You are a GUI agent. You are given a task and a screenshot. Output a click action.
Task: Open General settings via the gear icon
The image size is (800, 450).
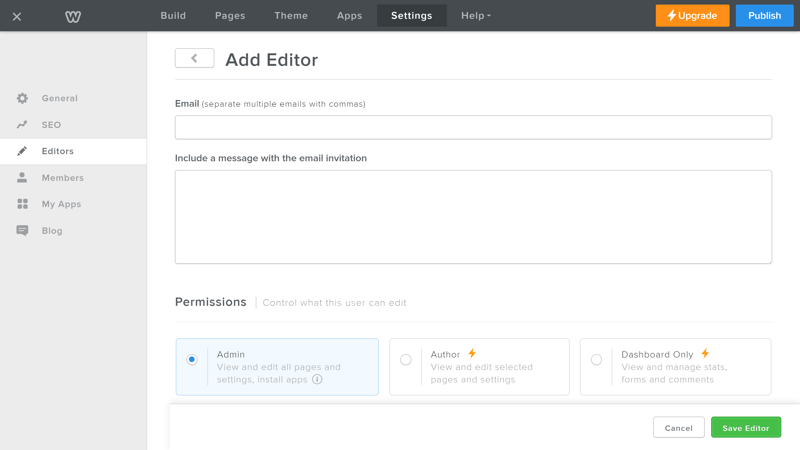22,98
